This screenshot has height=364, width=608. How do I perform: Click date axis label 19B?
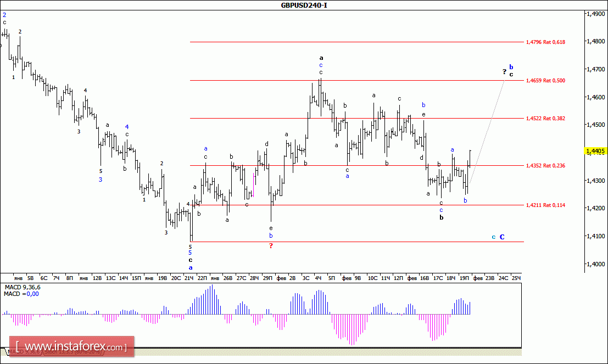point(163,278)
